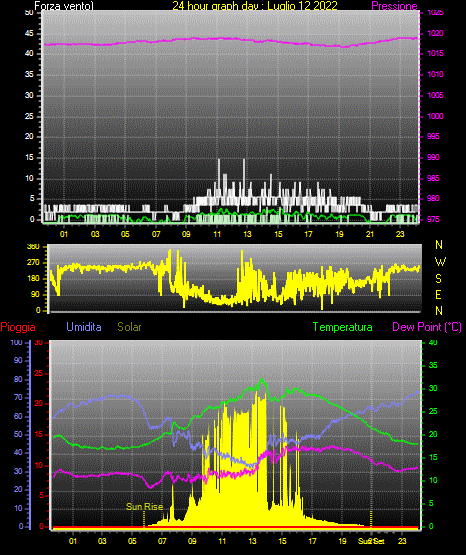Click the S compass letter

coord(438,279)
